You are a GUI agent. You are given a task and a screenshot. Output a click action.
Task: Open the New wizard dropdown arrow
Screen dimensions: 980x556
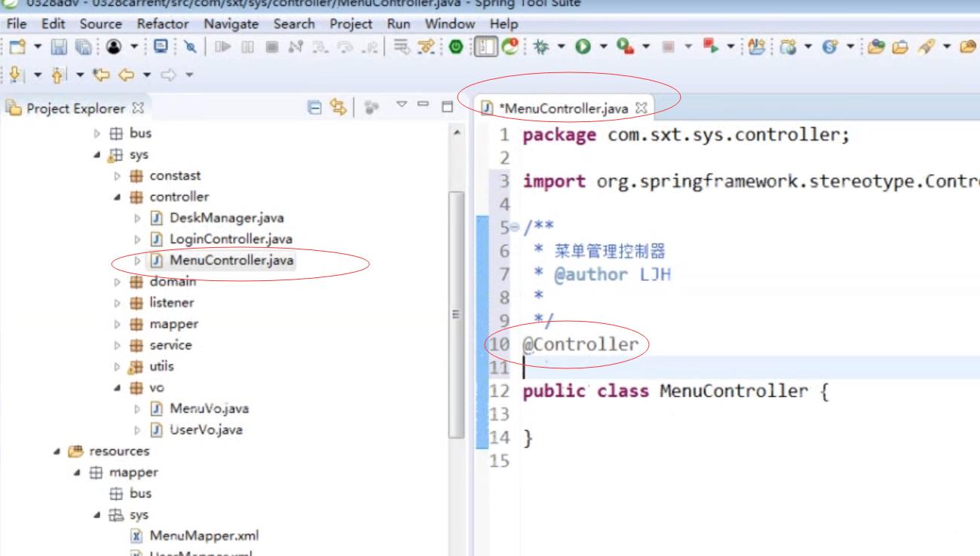coord(38,47)
